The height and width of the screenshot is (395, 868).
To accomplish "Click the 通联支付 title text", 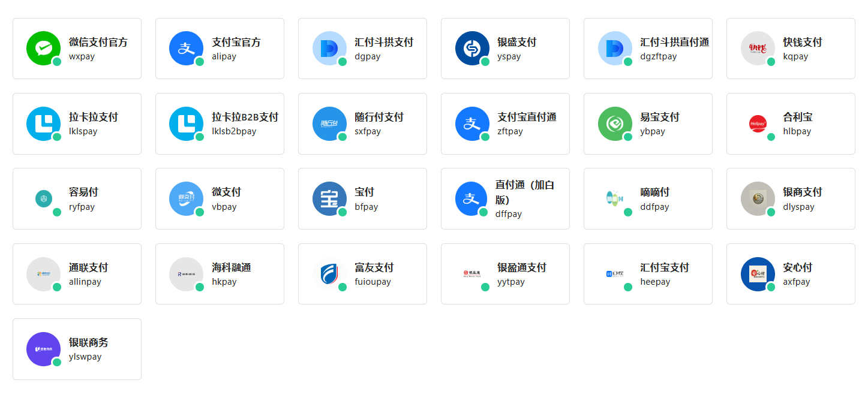I will pos(89,268).
